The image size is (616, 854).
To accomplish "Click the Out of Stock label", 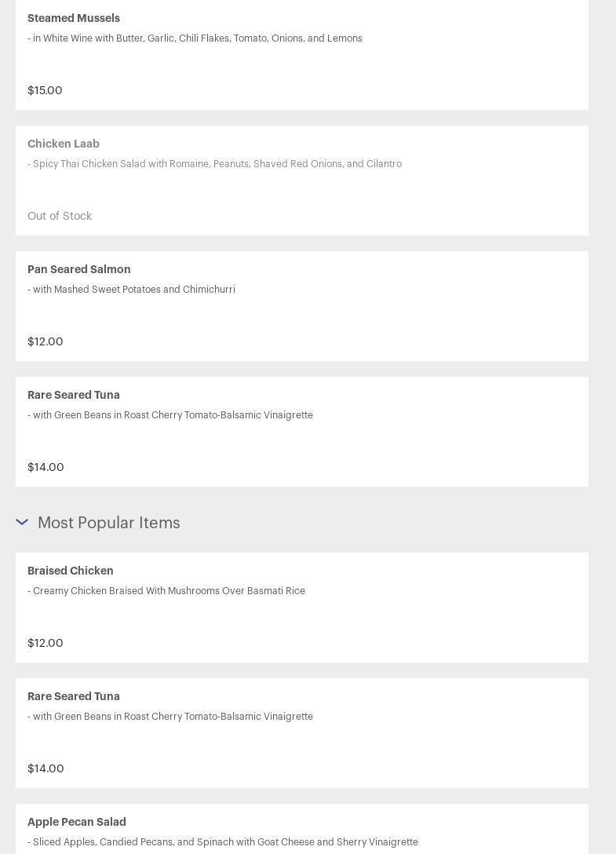I will click(60, 216).
